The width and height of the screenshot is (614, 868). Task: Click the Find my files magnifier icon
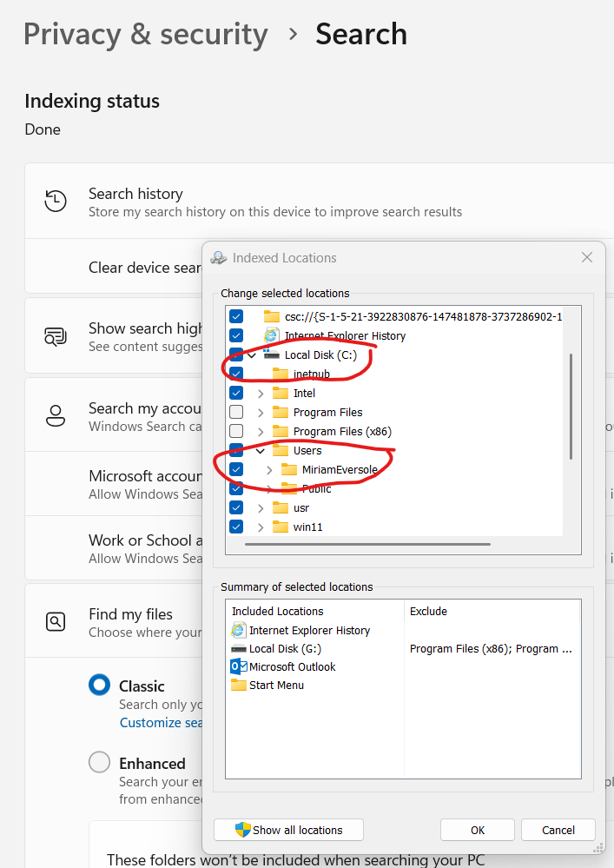pos(56,622)
